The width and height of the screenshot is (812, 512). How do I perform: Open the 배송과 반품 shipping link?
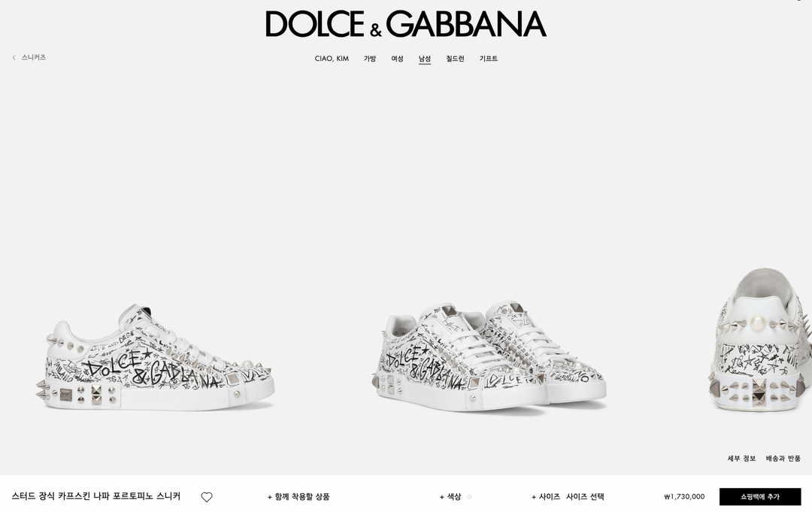click(783, 458)
